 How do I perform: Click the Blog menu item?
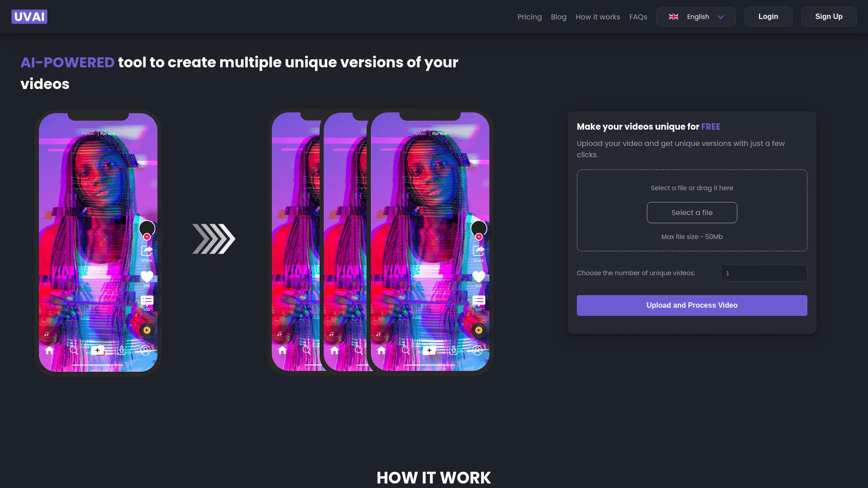tap(559, 16)
